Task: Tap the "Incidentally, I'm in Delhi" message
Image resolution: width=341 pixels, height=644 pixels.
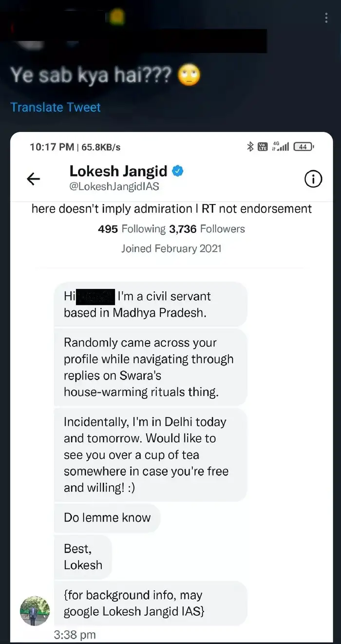Action: (x=149, y=455)
